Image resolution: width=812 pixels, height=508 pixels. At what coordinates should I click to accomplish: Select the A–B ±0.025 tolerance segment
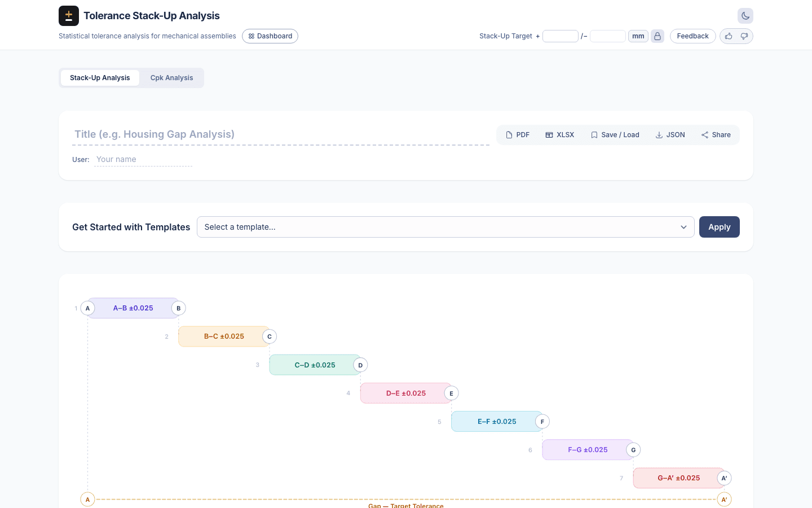[133, 308]
